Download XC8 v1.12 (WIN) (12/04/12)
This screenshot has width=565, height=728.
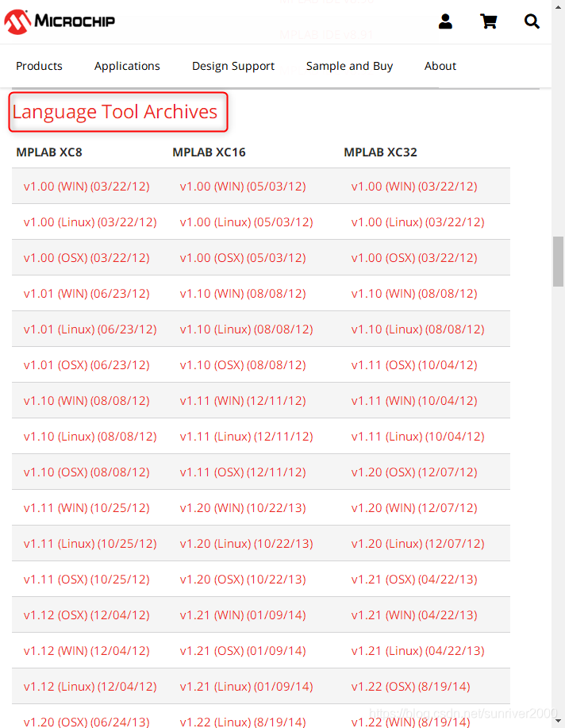[86, 651]
